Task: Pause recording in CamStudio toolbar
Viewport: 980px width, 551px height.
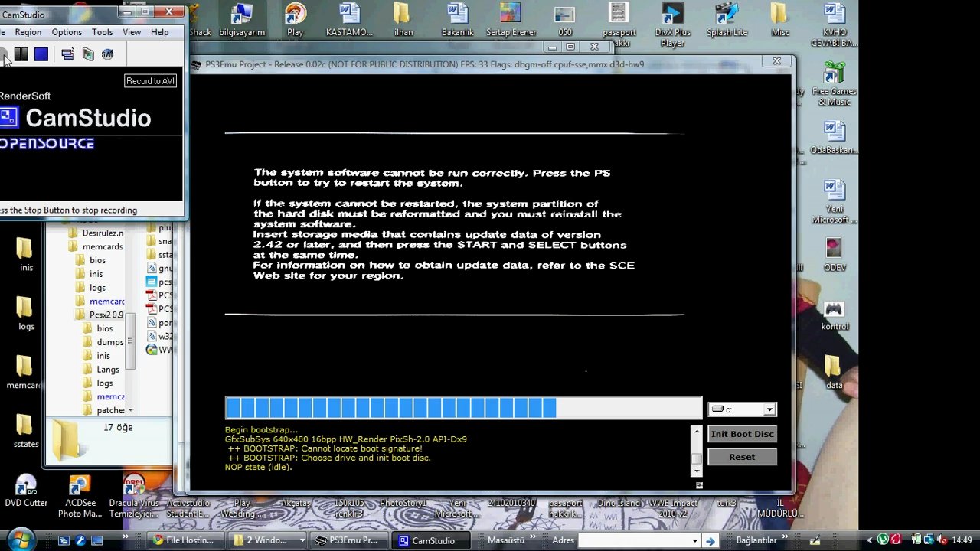Action: click(x=21, y=54)
